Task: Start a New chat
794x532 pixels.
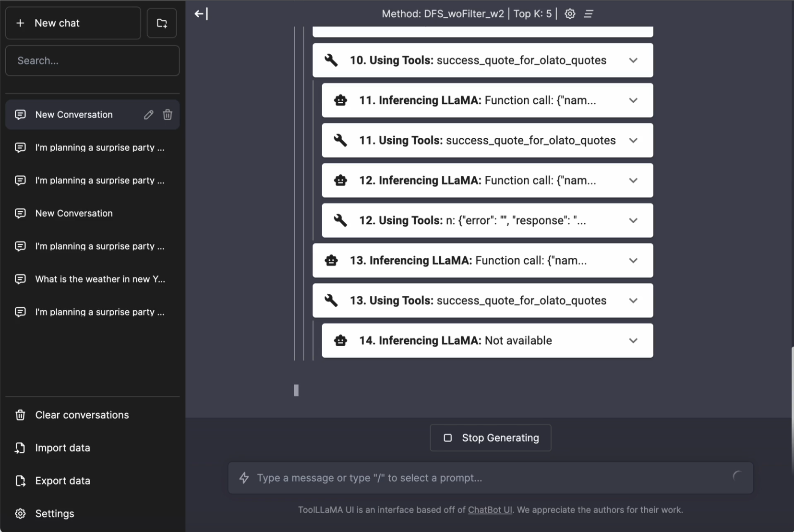Action: point(73,23)
